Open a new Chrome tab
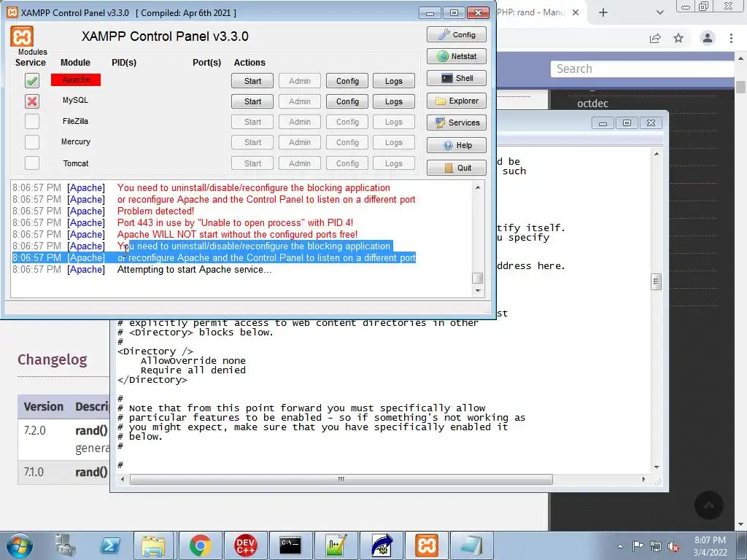The width and height of the screenshot is (747, 560). (603, 12)
